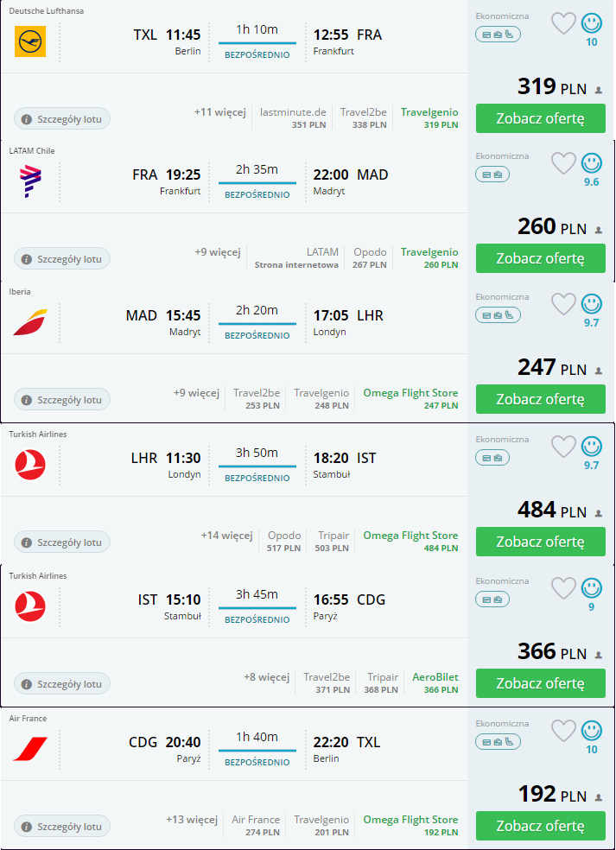Click the LATAM Chile logo
616x850 pixels.
(30, 181)
